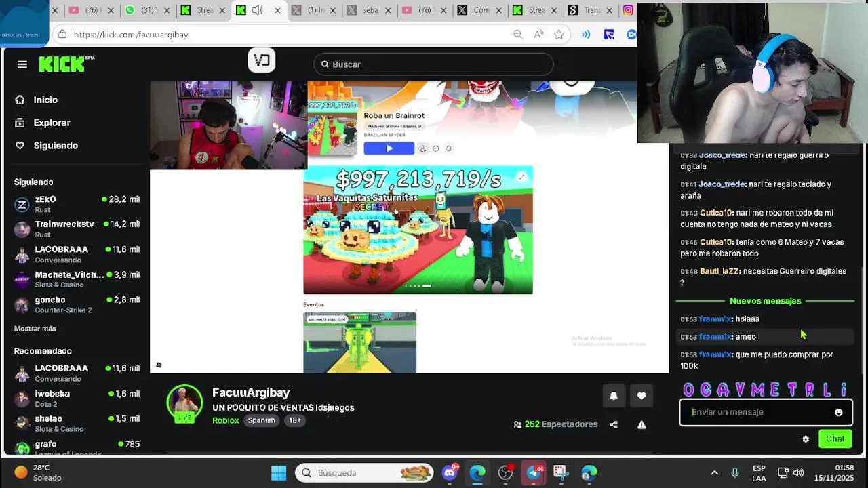
Task: Click the VD icon beside search
Action: coord(262,60)
